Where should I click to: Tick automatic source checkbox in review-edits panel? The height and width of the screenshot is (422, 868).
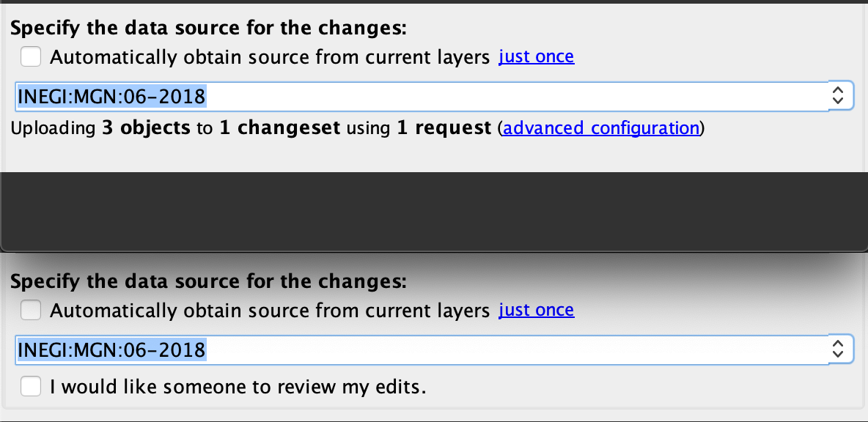(31, 311)
